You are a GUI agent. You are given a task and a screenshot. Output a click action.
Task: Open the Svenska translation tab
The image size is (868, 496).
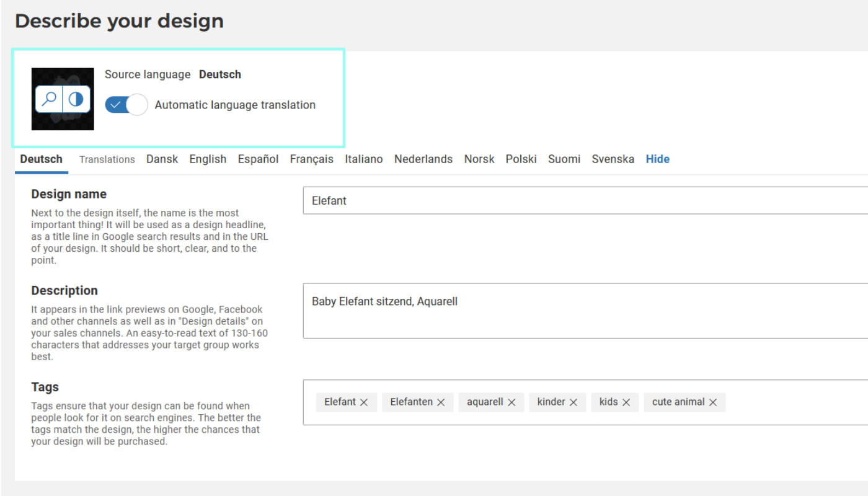[613, 159]
